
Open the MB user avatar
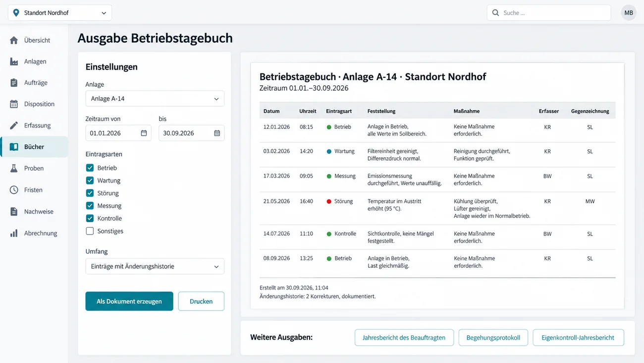(629, 13)
